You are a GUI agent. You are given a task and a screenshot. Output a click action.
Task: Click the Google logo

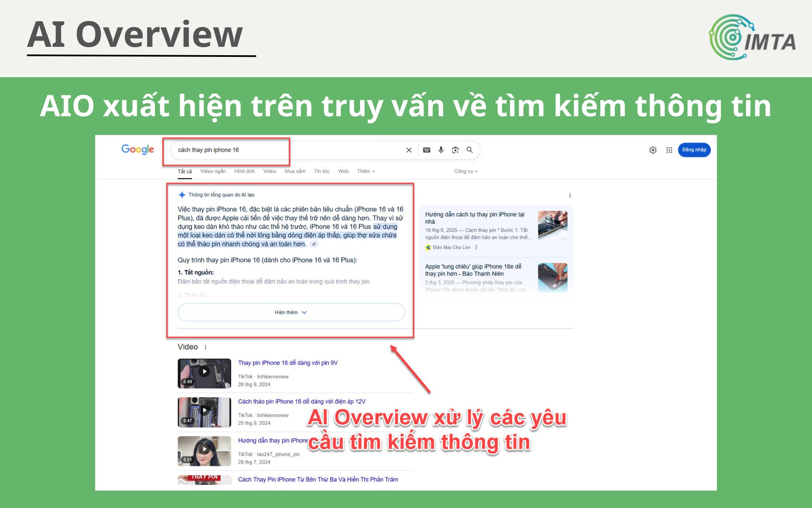click(137, 150)
